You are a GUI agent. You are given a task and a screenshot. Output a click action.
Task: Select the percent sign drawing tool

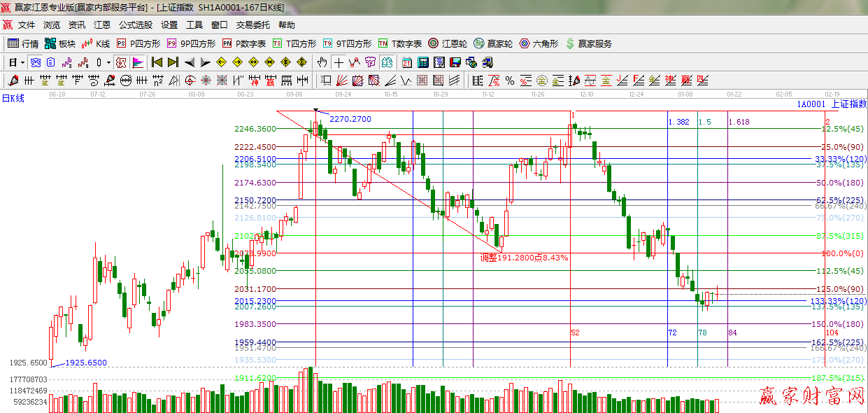510,80
